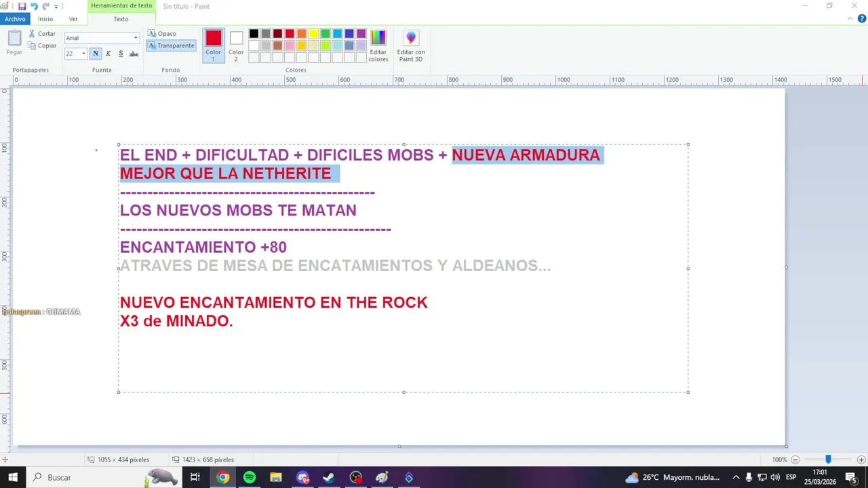Click the 1423 × 658 píxeles canvas size
This screenshot has width=868, height=488.
click(x=208, y=460)
